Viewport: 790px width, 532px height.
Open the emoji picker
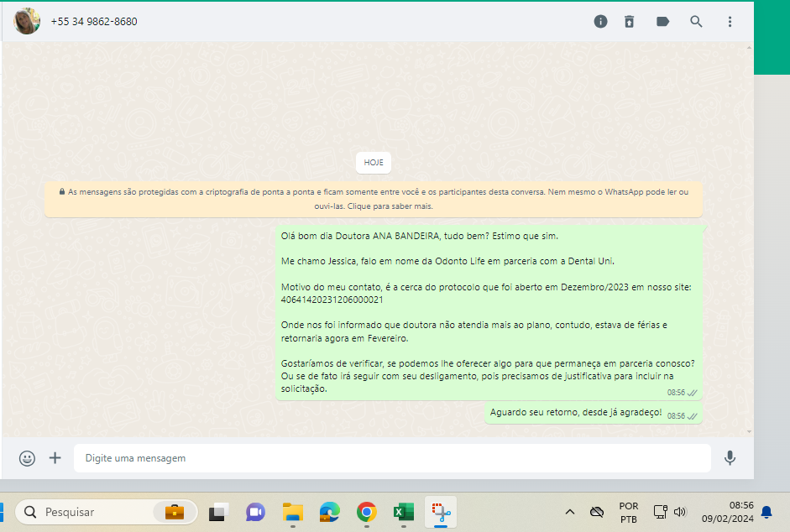click(x=27, y=458)
